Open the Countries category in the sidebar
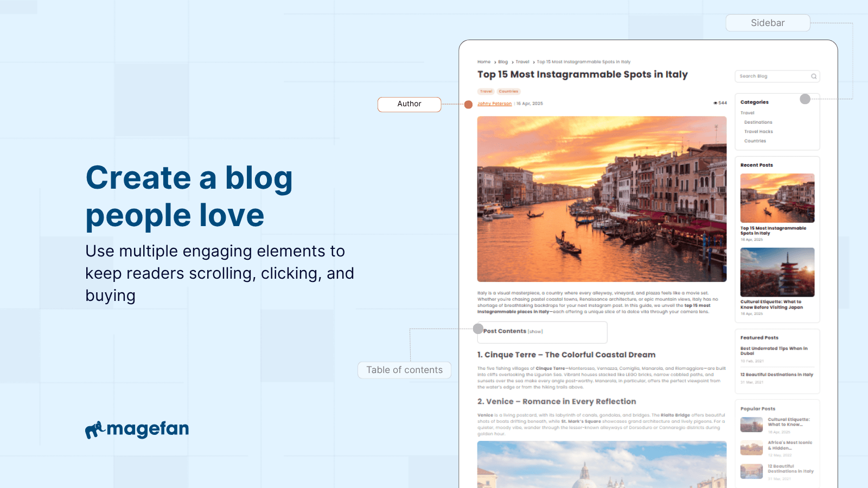868x488 pixels. tap(755, 141)
